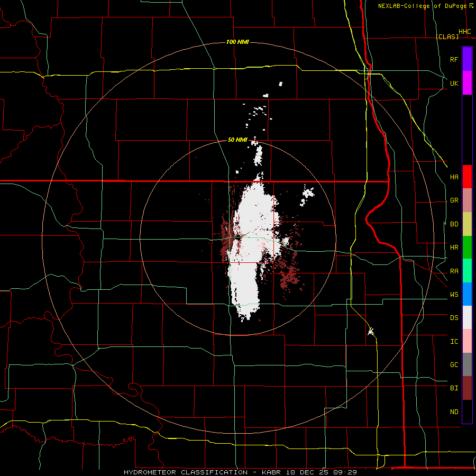Click the white DS legend swatch

tap(467, 317)
